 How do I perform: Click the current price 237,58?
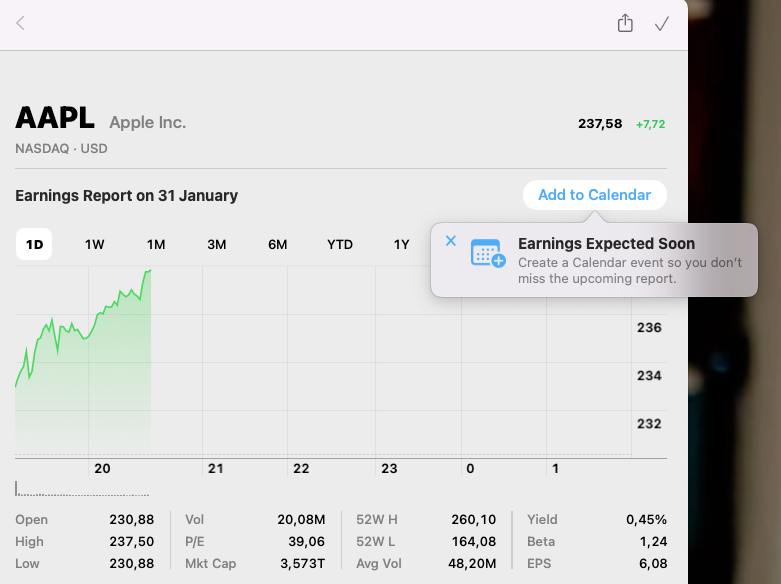[x=600, y=124]
